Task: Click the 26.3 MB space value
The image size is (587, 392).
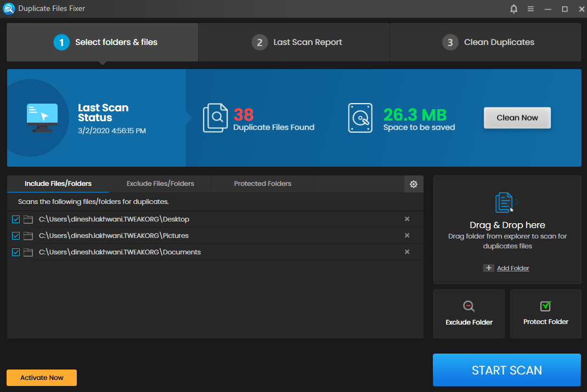Action: click(415, 115)
